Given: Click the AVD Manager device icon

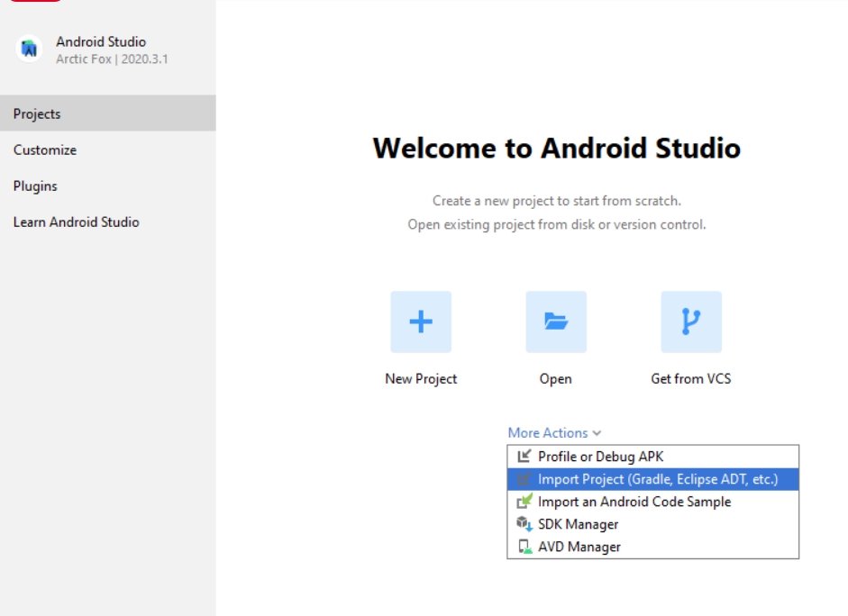Looking at the screenshot, I should (x=523, y=547).
